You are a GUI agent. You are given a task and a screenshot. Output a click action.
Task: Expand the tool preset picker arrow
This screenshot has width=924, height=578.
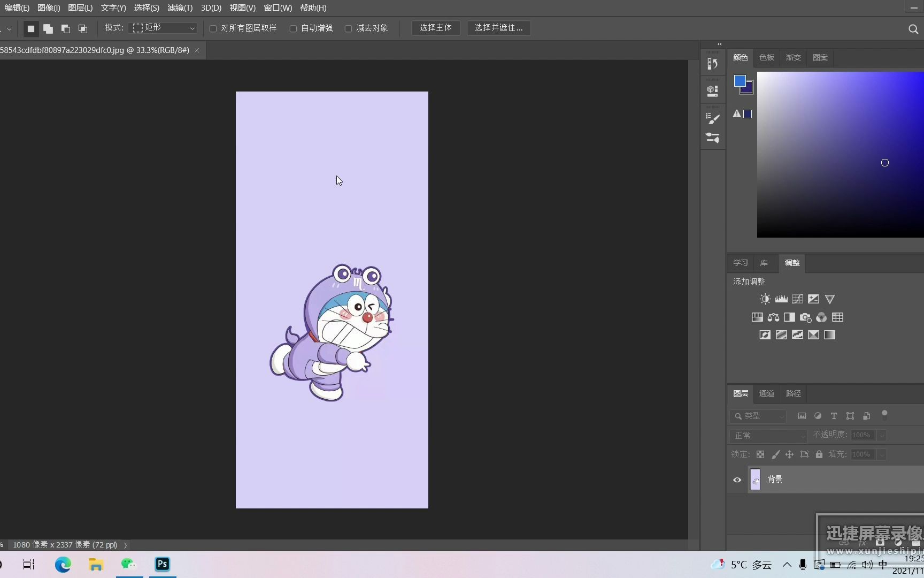(x=9, y=29)
